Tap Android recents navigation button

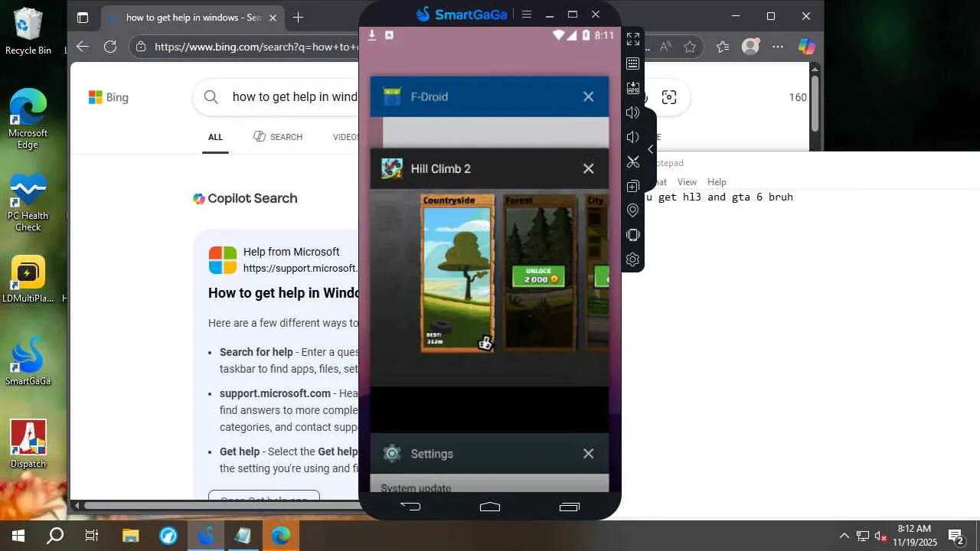click(570, 506)
